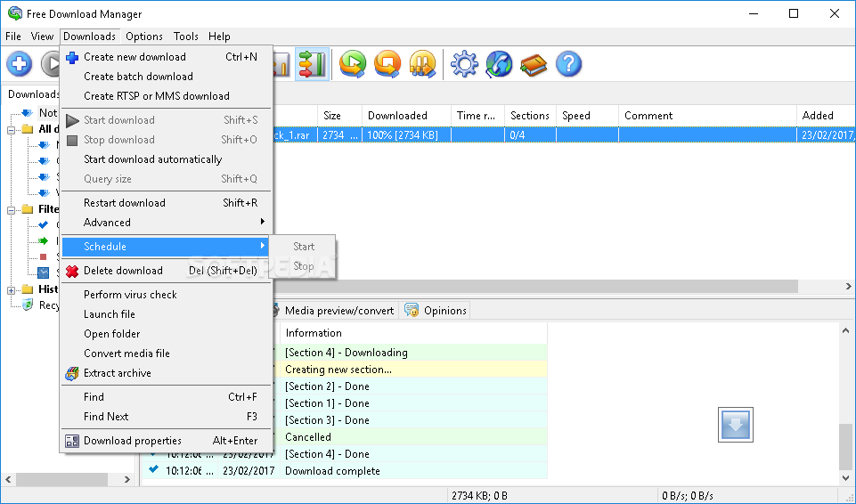
Task: Open the Tools menu
Action: pos(185,37)
